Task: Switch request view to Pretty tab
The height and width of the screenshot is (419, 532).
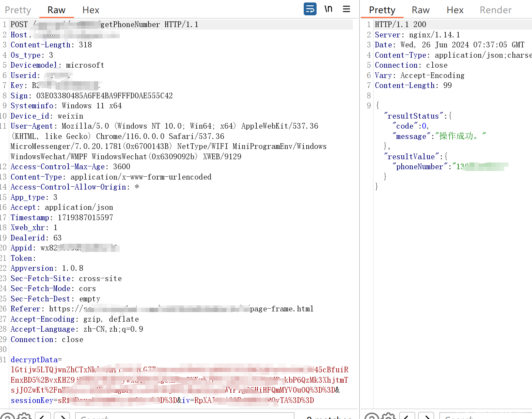Action: 18,10
